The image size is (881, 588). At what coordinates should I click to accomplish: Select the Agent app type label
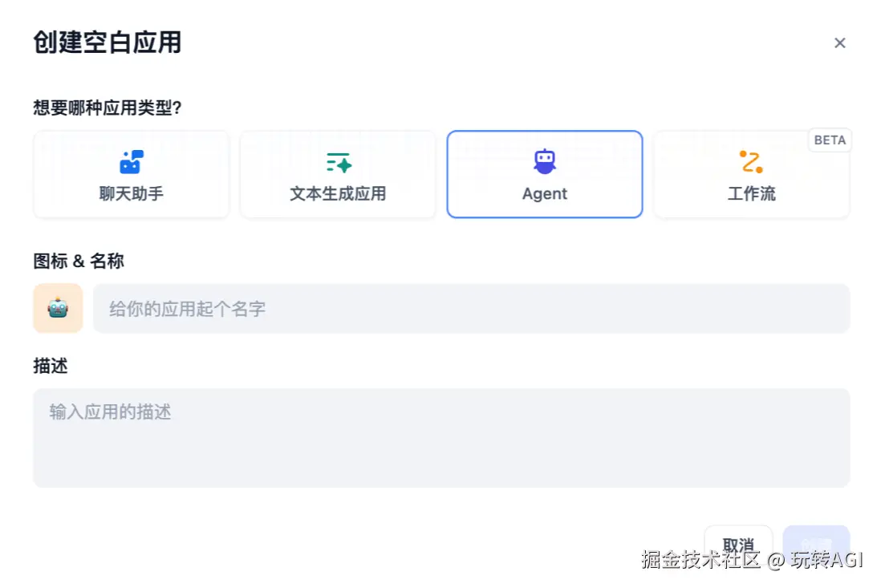click(545, 194)
